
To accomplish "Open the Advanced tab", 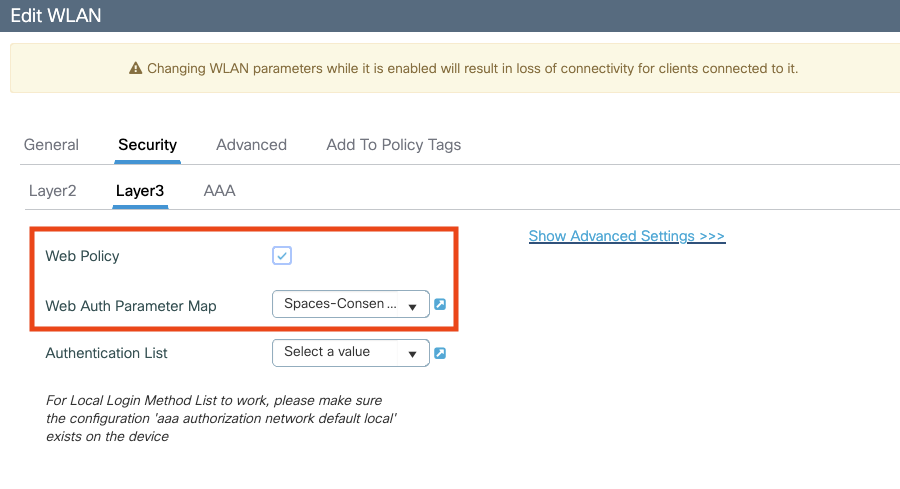I will (251, 145).
